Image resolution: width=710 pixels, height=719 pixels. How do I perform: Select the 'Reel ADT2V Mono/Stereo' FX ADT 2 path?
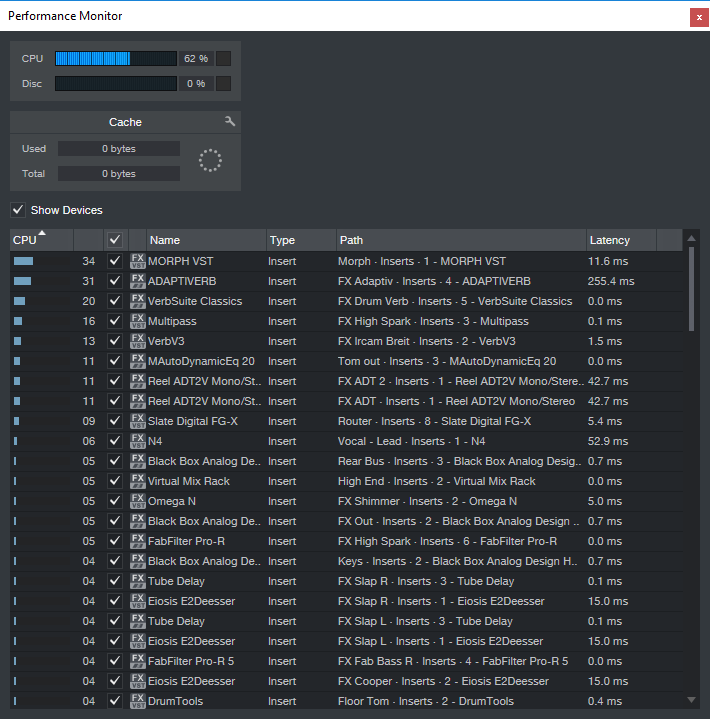[x=460, y=381]
